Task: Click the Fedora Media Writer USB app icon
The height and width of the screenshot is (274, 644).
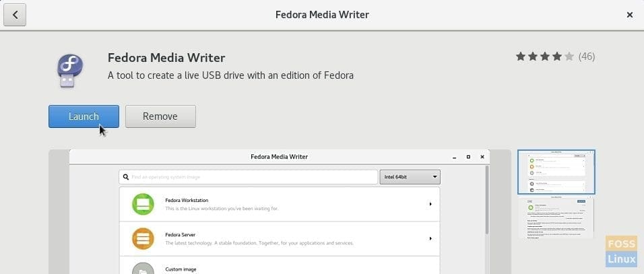Action: click(x=70, y=71)
